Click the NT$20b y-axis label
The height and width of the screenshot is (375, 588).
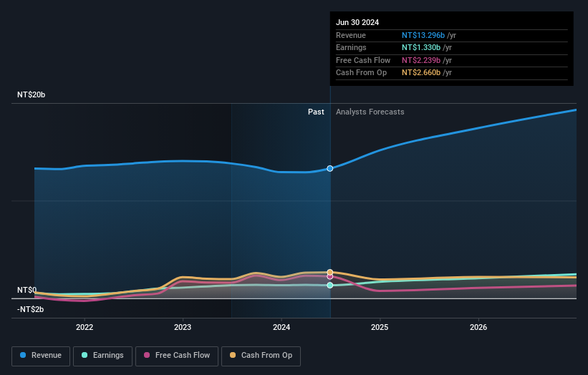[x=31, y=94]
